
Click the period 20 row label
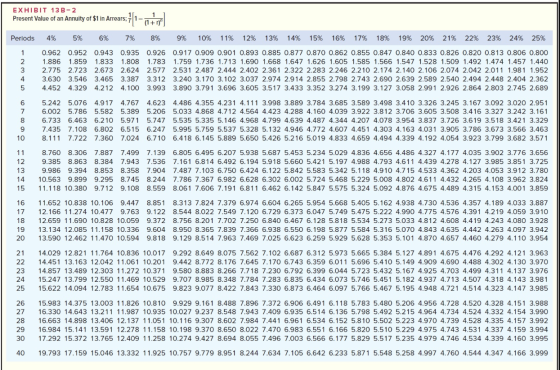[21, 238]
